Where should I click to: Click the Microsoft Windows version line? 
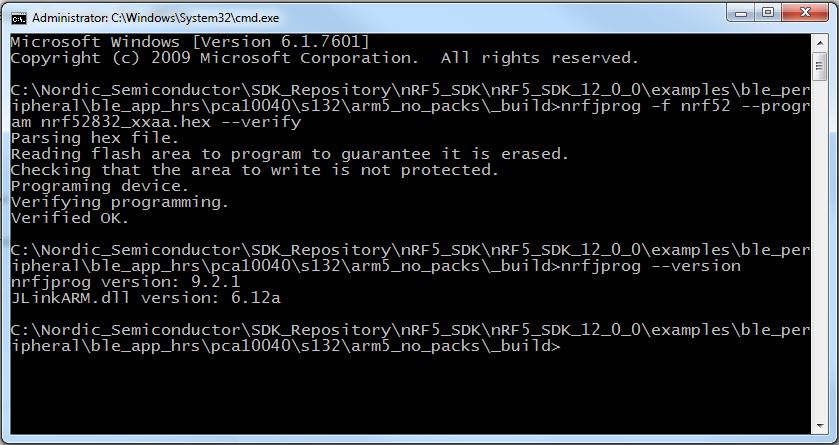(190, 42)
